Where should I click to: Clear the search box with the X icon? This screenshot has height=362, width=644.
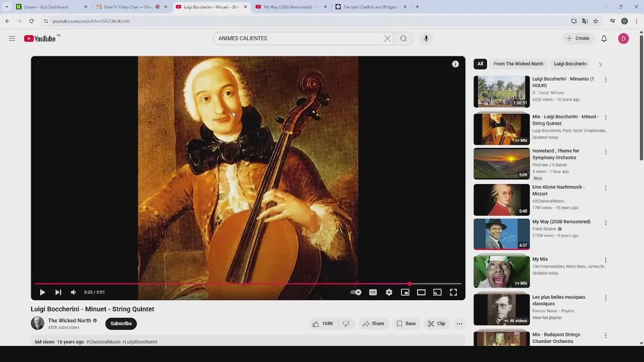tap(387, 39)
